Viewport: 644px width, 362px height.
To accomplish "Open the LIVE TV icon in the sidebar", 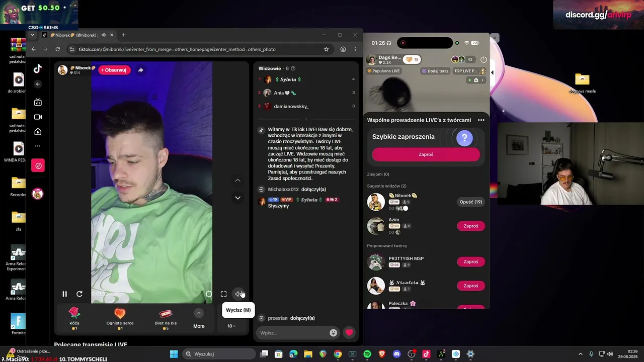I will click(x=38, y=103).
